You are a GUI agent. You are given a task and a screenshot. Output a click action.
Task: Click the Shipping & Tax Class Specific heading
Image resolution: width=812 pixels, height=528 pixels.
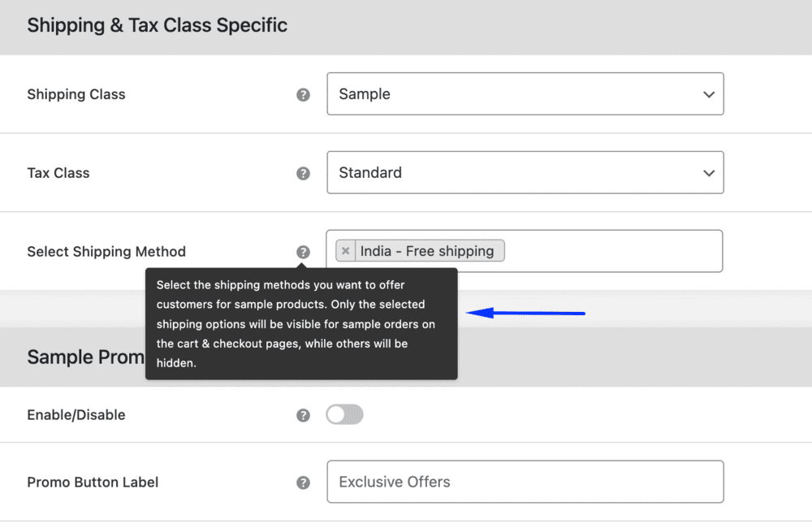point(158,25)
